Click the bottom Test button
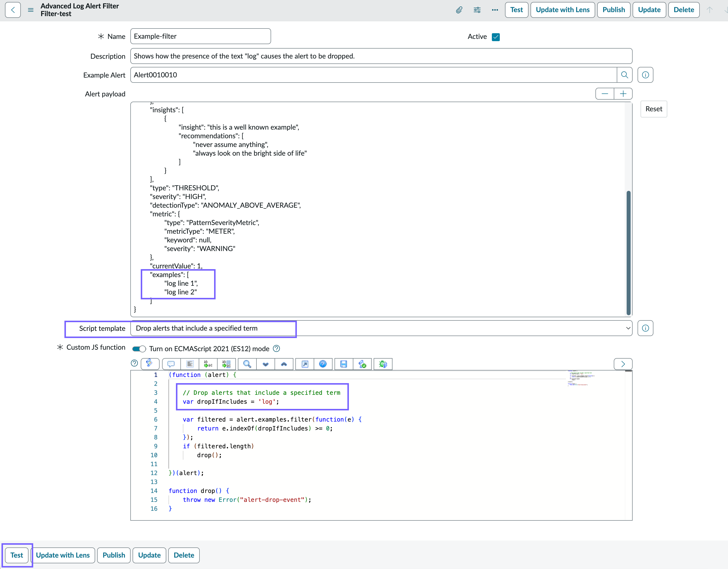The height and width of the screenshot is (569, 728). click(x=17, y=555)
